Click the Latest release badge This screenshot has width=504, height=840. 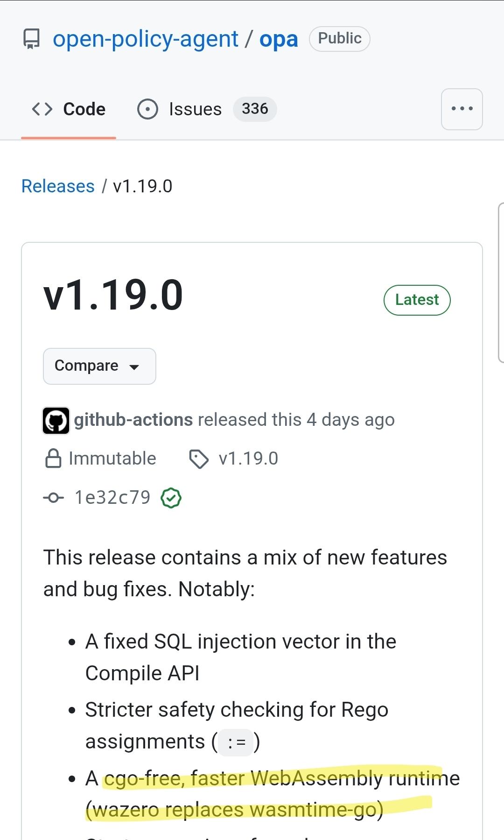(x=417, y=300)
